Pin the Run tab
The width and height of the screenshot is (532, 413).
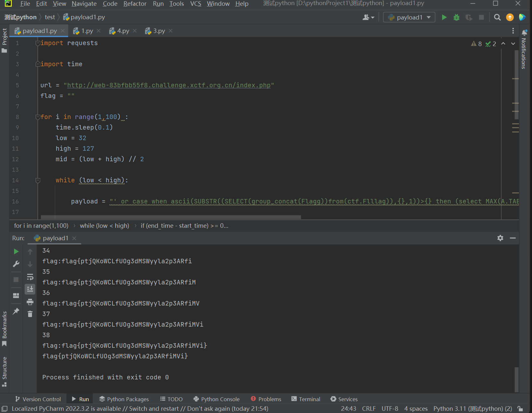16,311
